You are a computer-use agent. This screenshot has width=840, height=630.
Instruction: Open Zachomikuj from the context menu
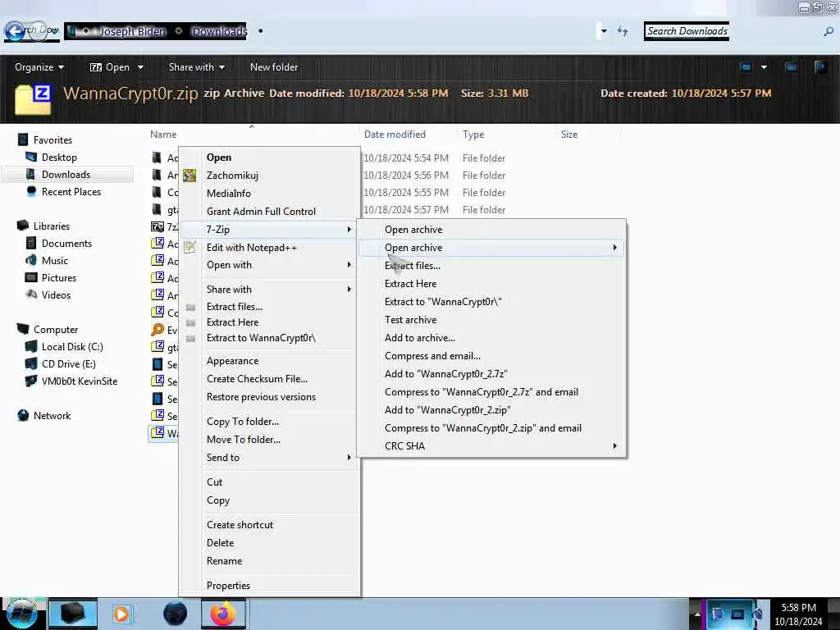click(232, 176)
